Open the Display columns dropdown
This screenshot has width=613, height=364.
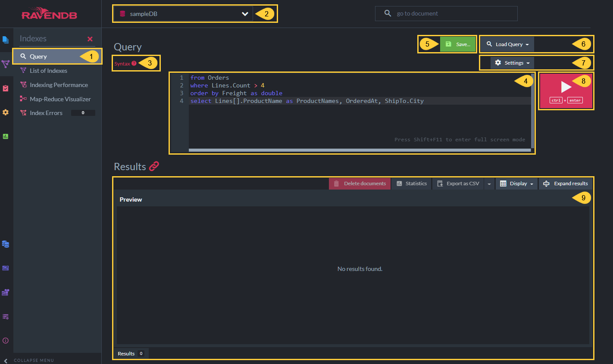[x=516, y=184]
